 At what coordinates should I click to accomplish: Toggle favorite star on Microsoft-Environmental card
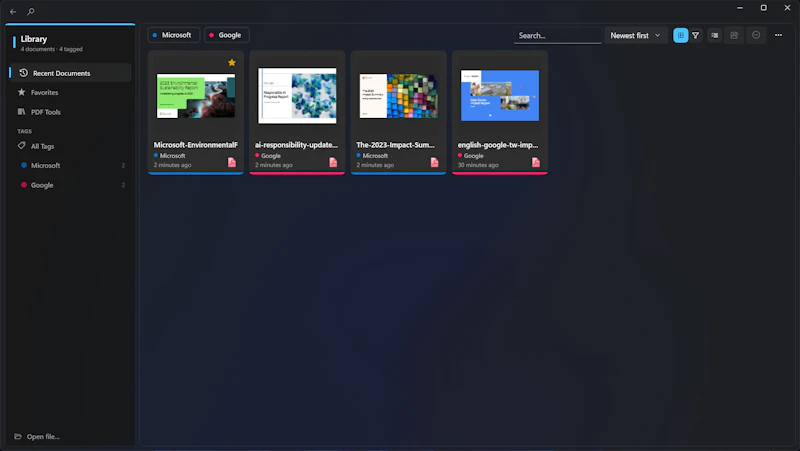[x=232, y=62]
